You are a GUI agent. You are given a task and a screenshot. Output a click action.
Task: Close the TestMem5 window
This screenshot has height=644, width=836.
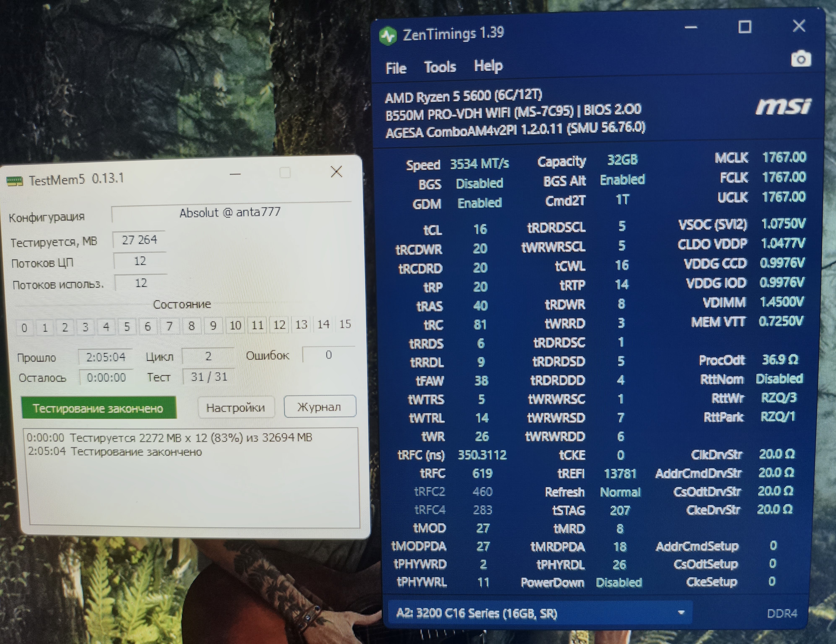(x=337, y=171)
